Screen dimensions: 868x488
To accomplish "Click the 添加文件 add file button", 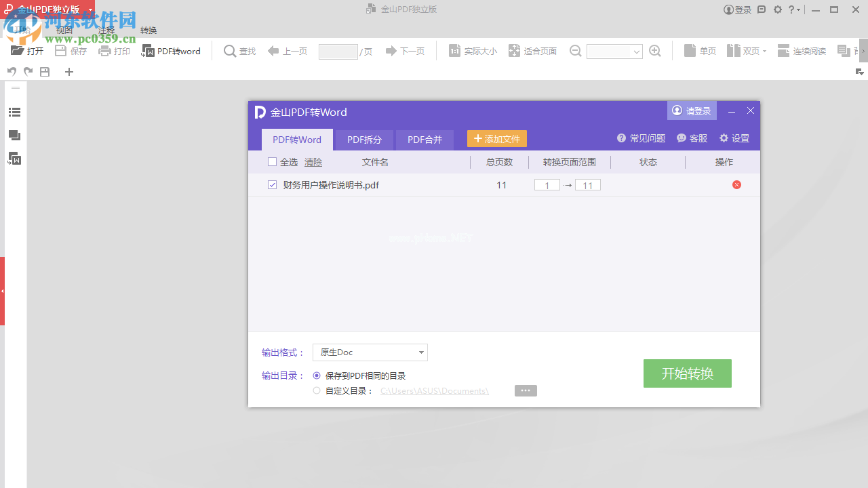I will click(x=497, y=139).
